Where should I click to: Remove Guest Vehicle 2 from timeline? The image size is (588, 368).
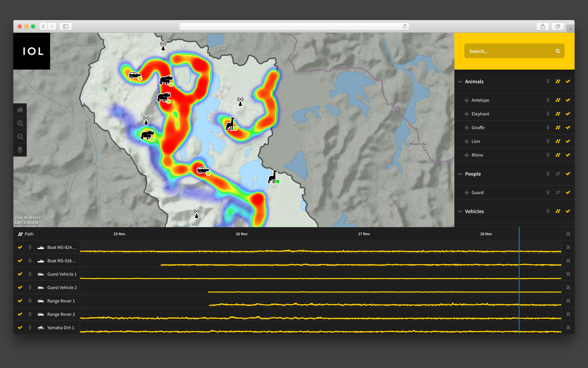568,287
